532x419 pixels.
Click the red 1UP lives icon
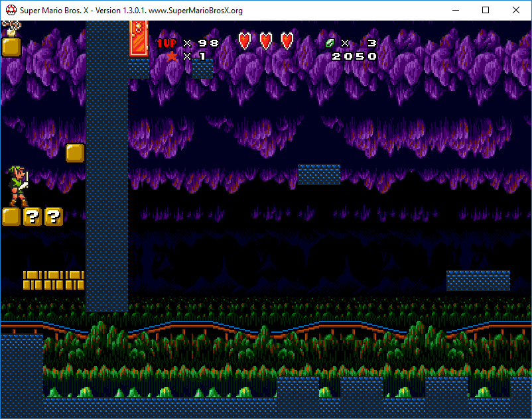click(x=166, y=43)
